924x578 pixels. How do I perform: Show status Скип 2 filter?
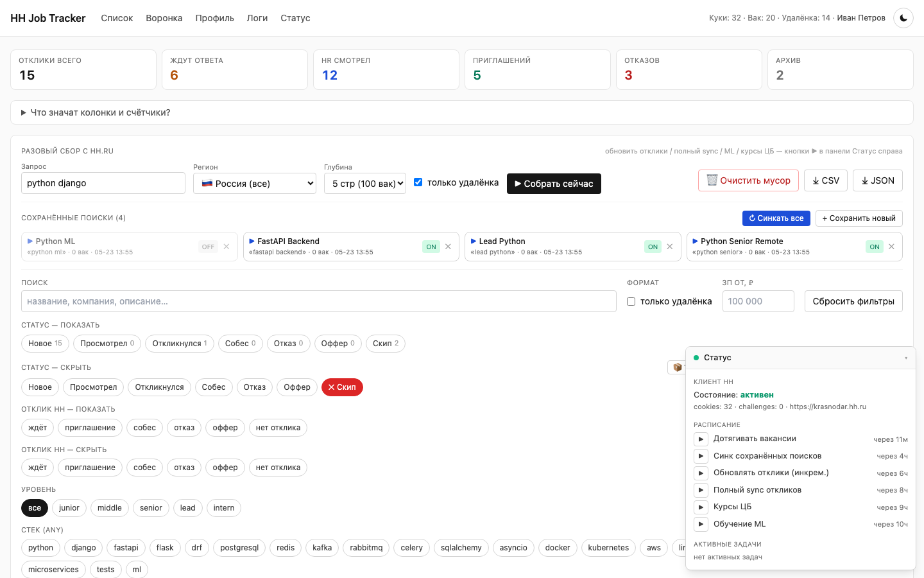(x=386, y=344)
